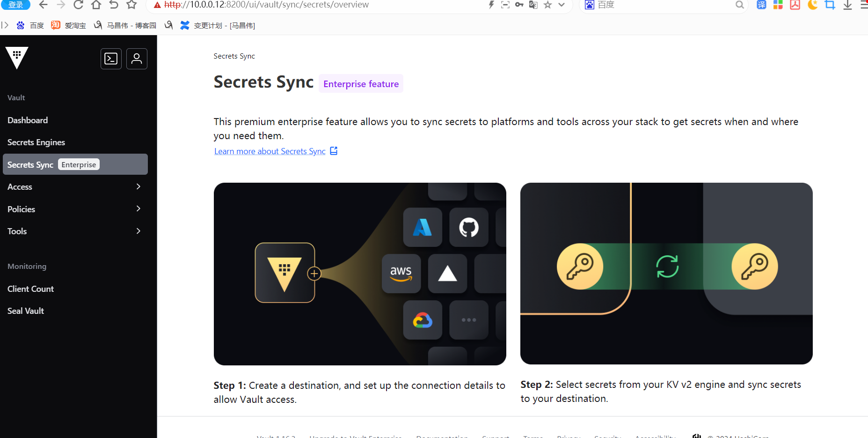868x438 pixels.
Task: Click the screenshot crop icon
Action: [x=830, y=5]
